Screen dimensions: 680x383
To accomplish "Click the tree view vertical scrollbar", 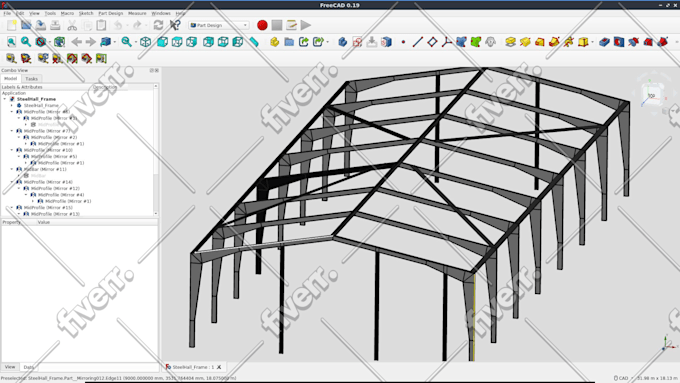I will 156,150.
